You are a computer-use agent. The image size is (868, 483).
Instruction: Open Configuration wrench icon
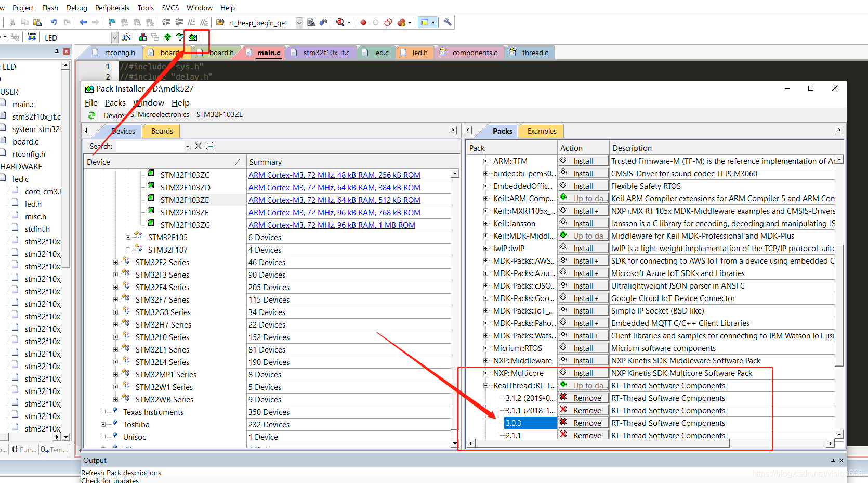(x=447, y=22)
